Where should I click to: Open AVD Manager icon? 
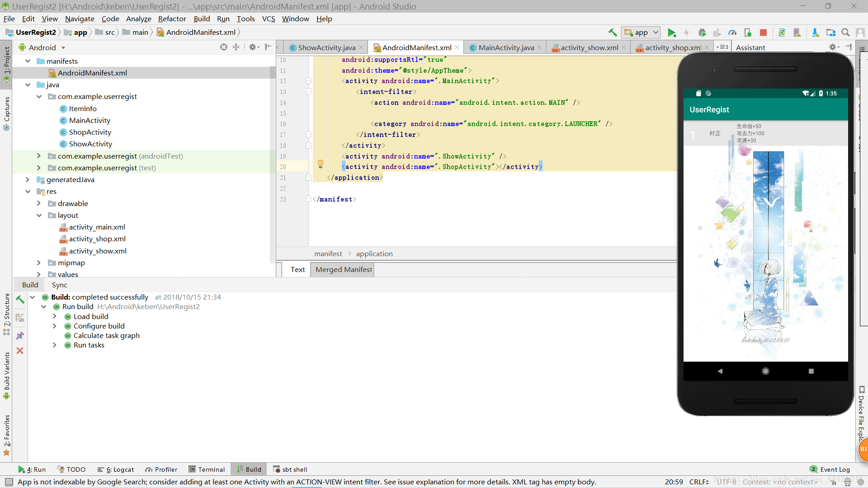[x=797, y=33]
